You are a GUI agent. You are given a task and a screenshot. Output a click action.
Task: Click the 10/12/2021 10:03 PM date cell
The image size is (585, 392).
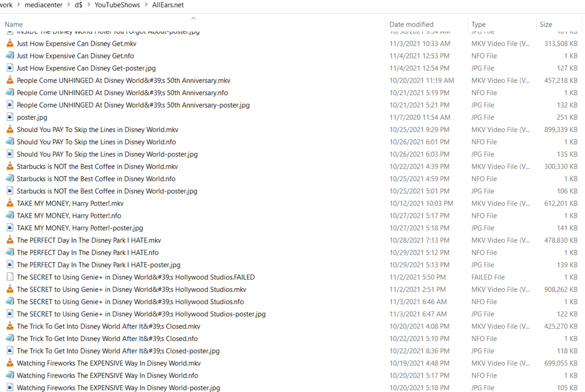pyautogui.click(x=421, y=203)
